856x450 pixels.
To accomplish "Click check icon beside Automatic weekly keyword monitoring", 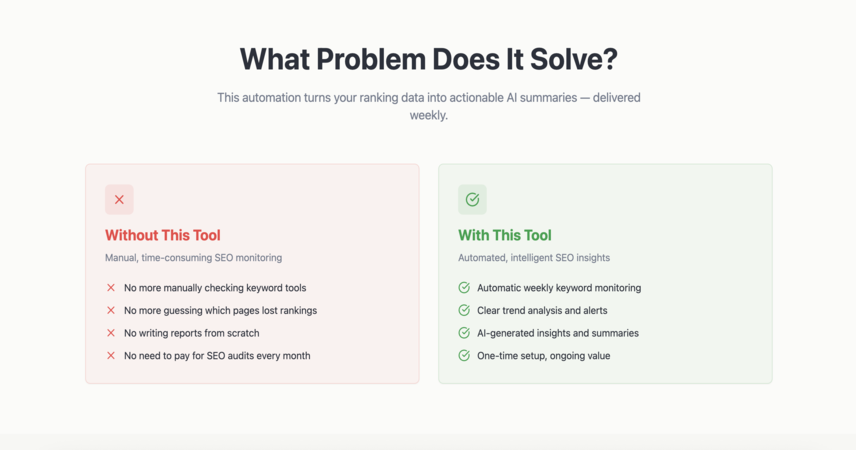I will tap(464, 288).
